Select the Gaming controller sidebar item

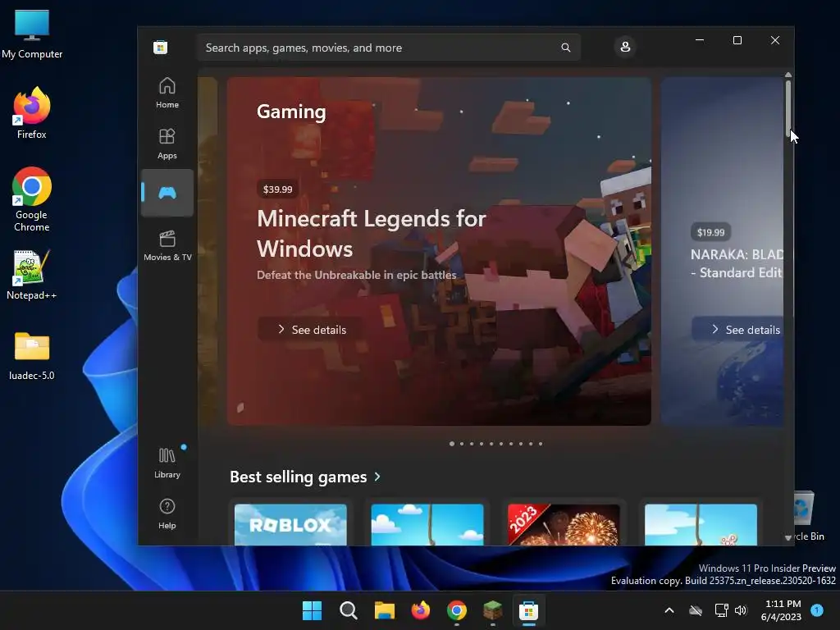point(167,193)
